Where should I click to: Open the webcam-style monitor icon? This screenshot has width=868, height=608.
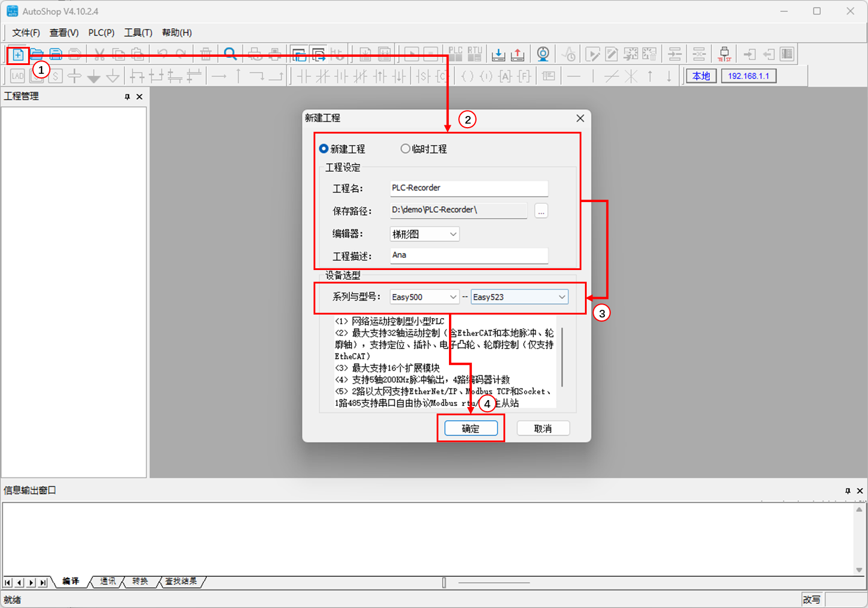pos(543,54)
